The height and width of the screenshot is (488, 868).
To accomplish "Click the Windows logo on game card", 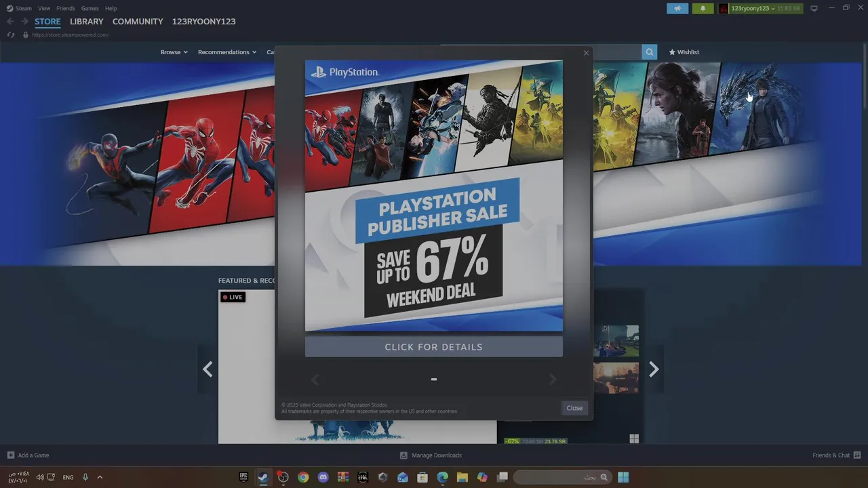I will pyautogui.click(x=634, y=439).
